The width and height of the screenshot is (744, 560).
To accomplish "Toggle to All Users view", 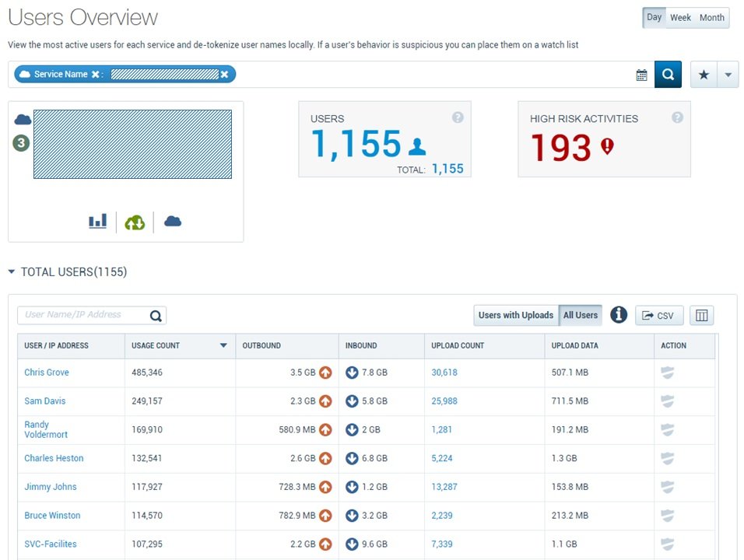I will tap(581, 315).
